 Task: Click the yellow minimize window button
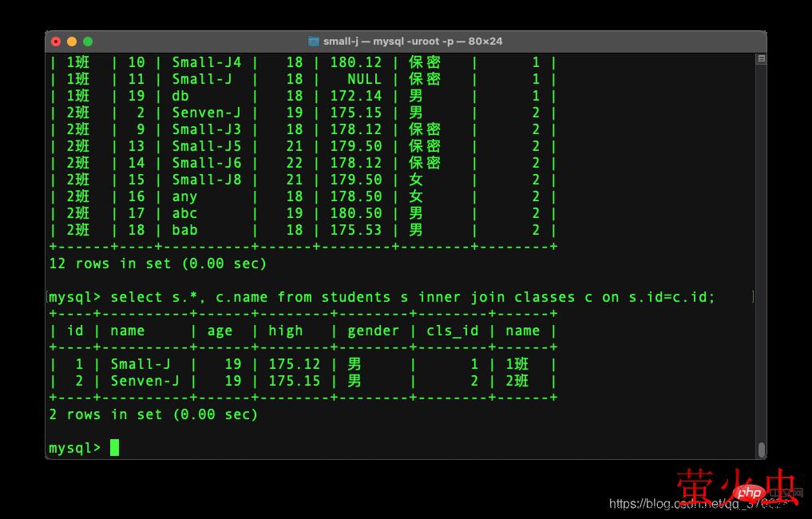pyautogui.click(x=72, y=42)
